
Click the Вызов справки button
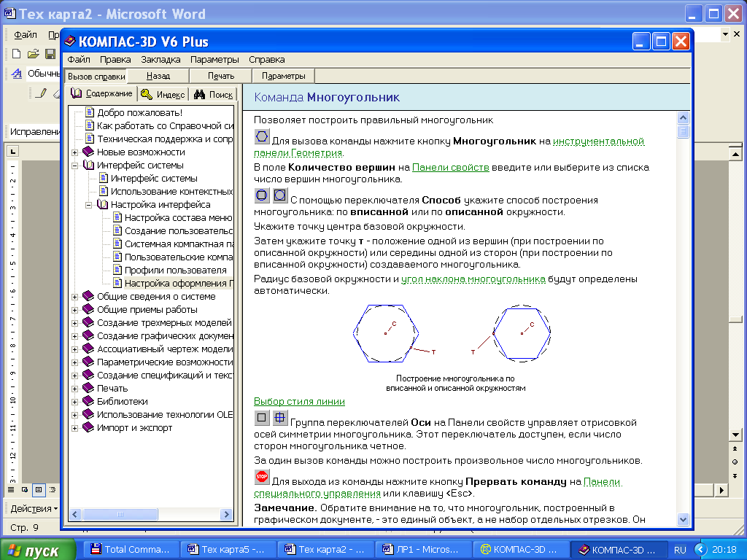click(x=96, y=76)
